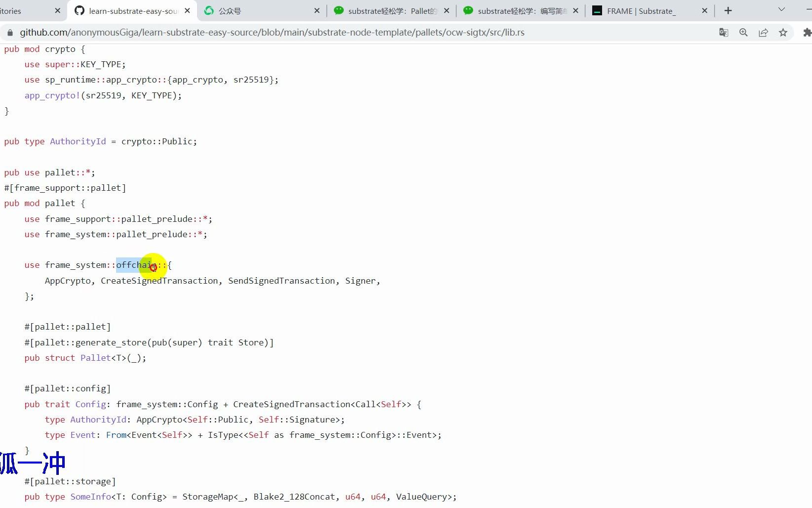812x508 pixels.
Task: Open the substrate轻松学: Pallet tab
Action: (x=391, y=11)
